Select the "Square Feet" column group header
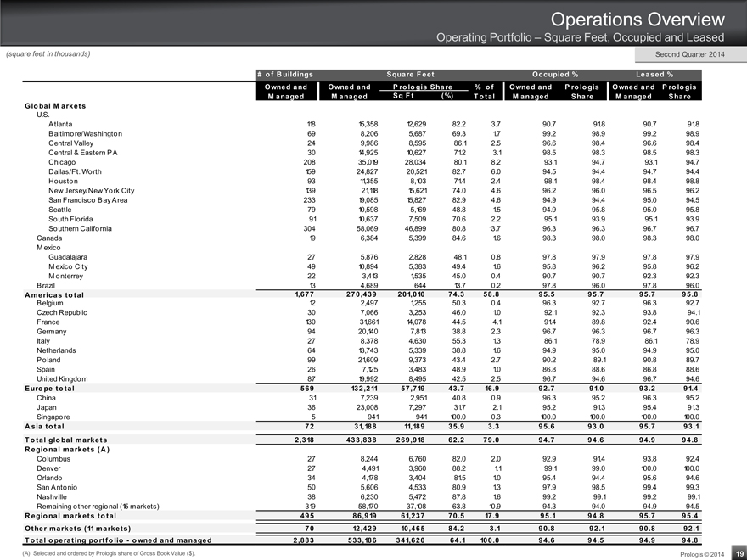 [x=410, y=73]
